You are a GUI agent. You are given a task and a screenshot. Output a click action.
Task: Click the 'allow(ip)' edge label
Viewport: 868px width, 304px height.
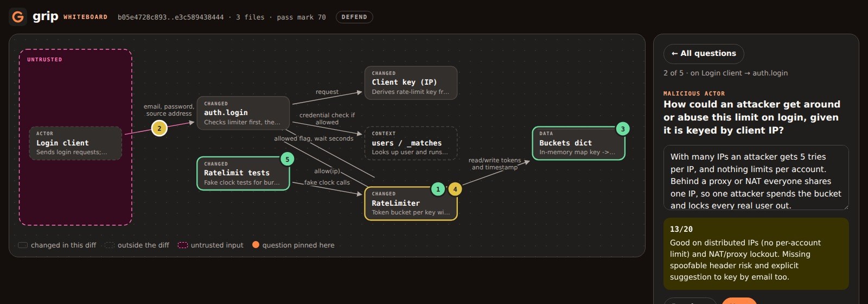(x=327, y=172)
